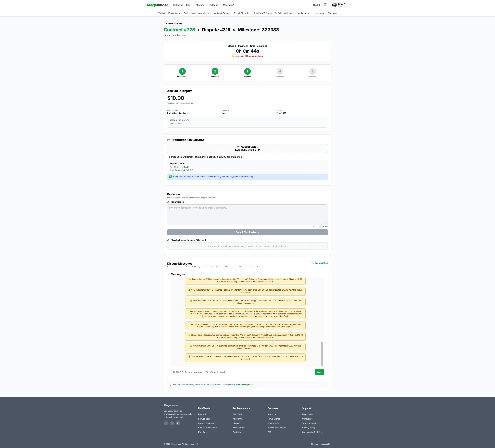This screenshot has height=448, width=495.
Task: Open the Dashboard menu item
Action: [178, 5]
